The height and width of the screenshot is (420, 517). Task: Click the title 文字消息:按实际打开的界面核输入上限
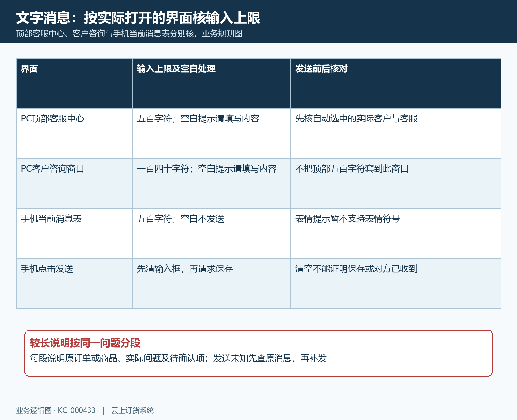pyautogui.click(x=138, y=18)
